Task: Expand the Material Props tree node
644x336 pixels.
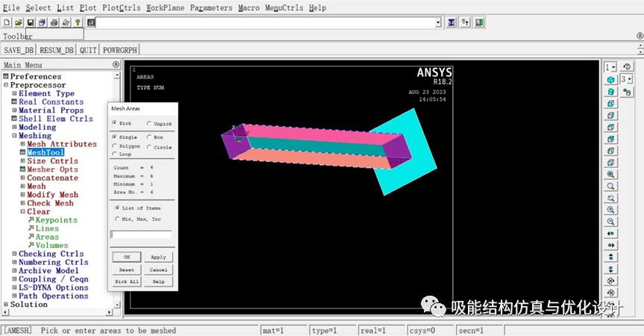Action: pos(14,110)
